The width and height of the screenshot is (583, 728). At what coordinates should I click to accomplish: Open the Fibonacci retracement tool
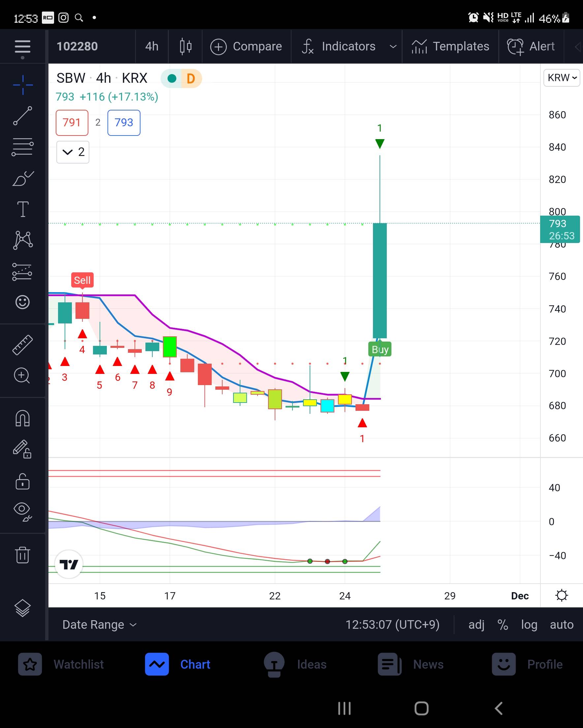click(23, 147)
